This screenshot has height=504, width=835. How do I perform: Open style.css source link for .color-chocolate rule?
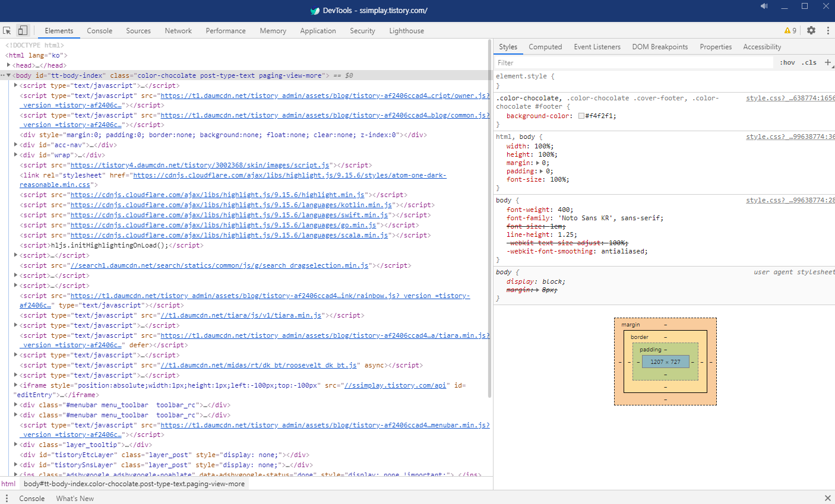point(790,98)
